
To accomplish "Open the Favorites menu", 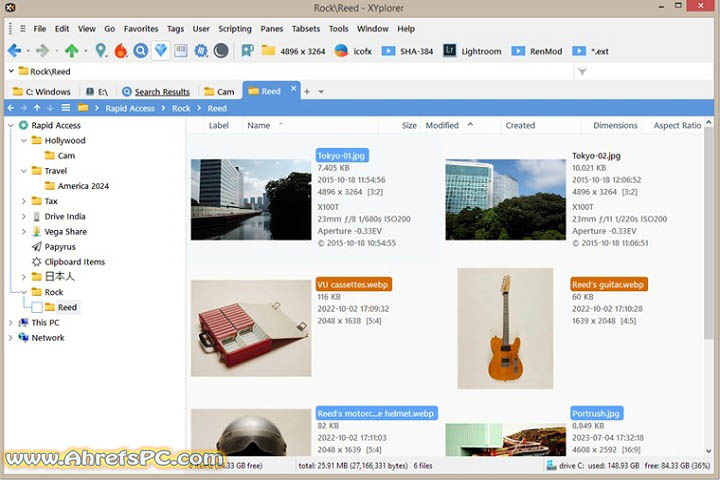I will (x=141, y=28).
